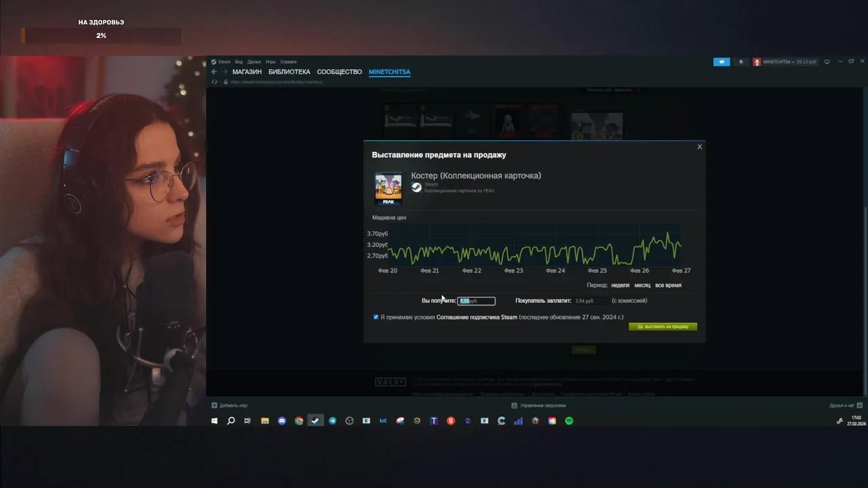Open the 'Игры' menu
Screen dimensions: 868x488
point(271,62)
